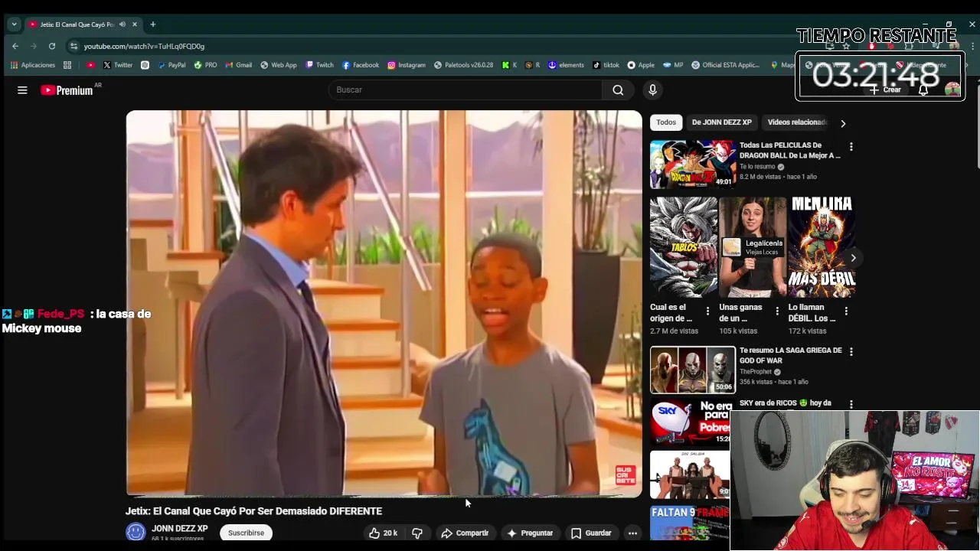The image size is (980, 551).
Task: Click the video progress bar
Action: [384, 496]
